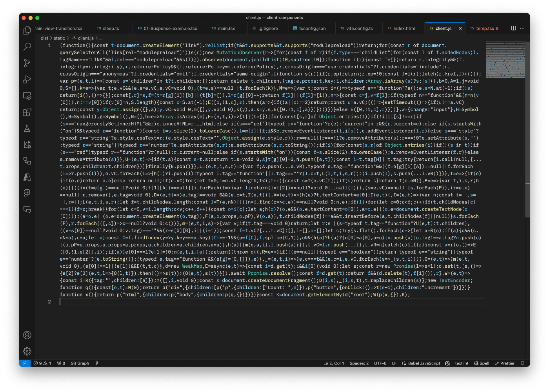Click the static breadcrumb segment
Image resolution: width=549 pixels, height=392 pixels.
click(x=59, y=38)
